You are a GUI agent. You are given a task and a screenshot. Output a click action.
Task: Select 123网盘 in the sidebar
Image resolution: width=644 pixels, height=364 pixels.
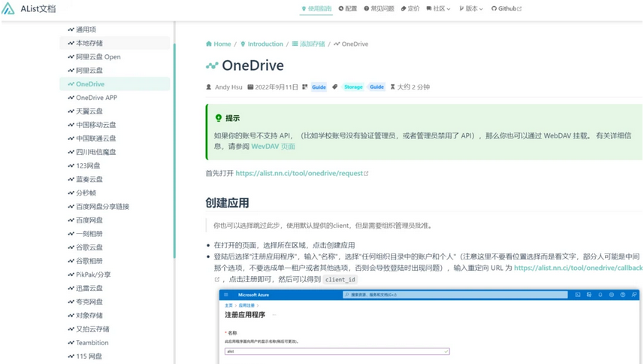(x=114, y=165)
